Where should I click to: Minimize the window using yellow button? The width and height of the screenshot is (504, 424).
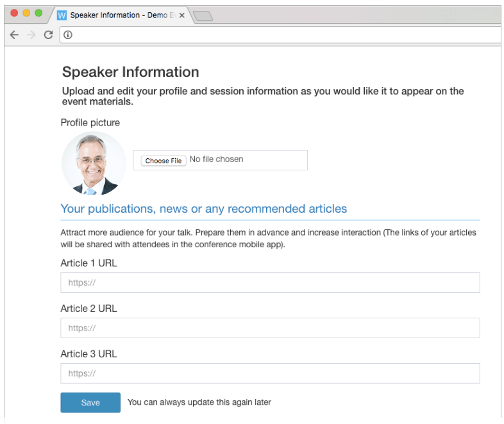point(26,13)
